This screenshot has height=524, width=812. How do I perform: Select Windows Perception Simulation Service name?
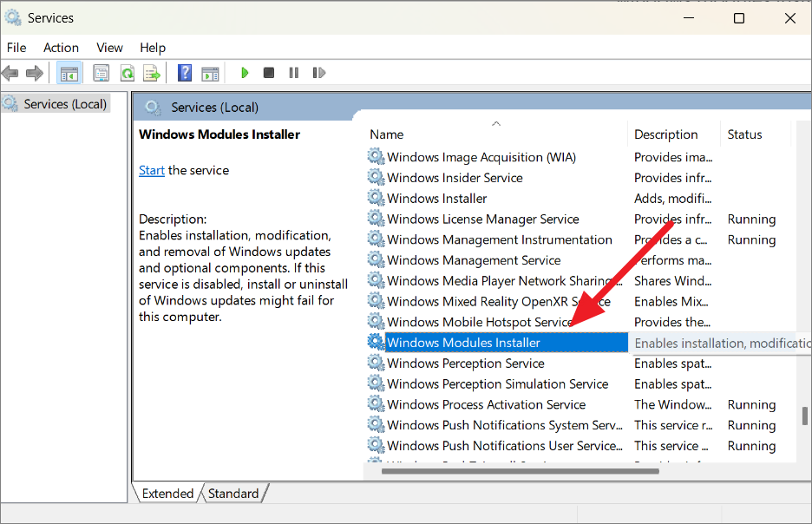[x=498, y=383]
